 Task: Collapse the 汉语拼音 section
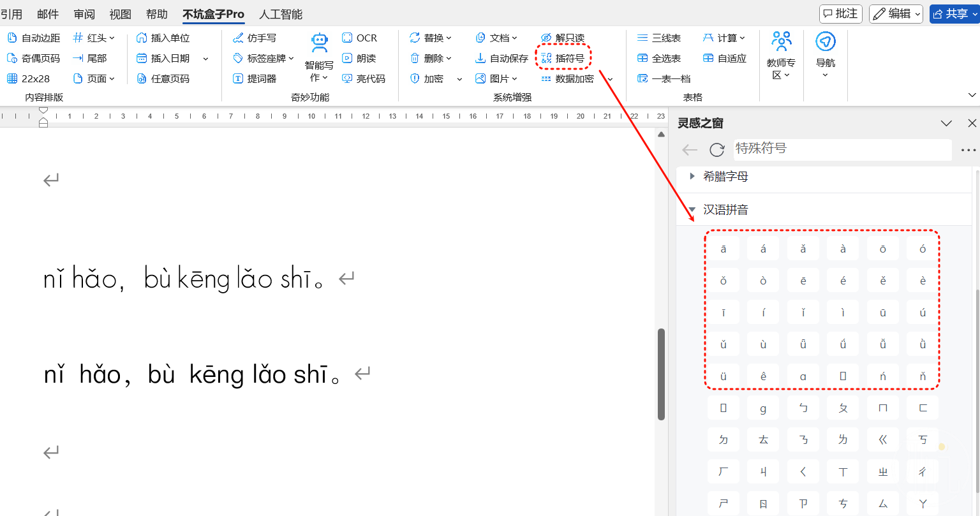click(x=693, y=210)
